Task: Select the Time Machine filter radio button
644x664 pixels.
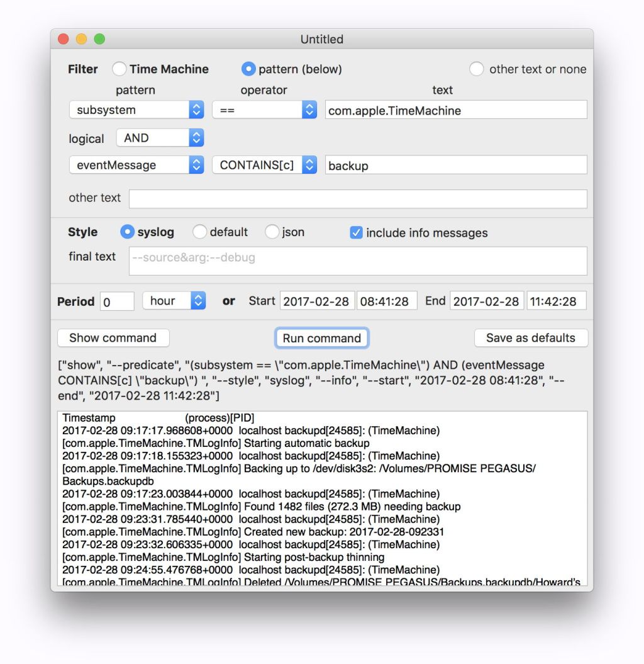Action: (x=119, y=69)
